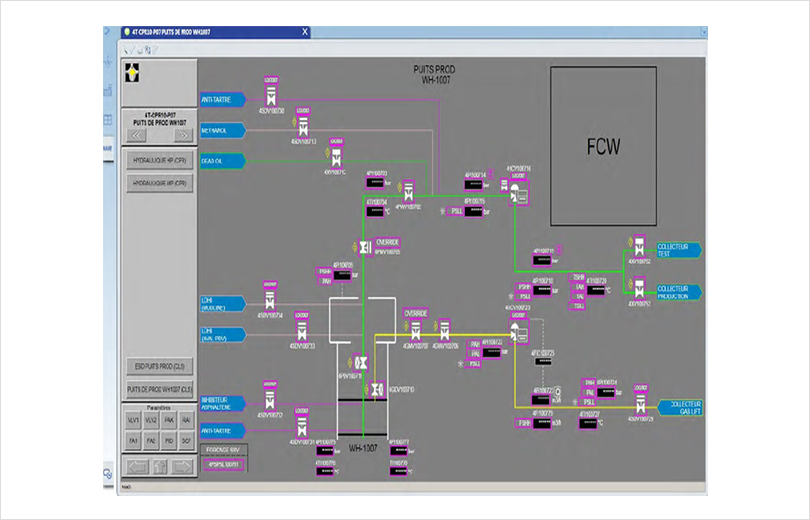Screen dimensions: 810x520
Task: Go to previous display with double-left arrows
Action: click(136, 135)
